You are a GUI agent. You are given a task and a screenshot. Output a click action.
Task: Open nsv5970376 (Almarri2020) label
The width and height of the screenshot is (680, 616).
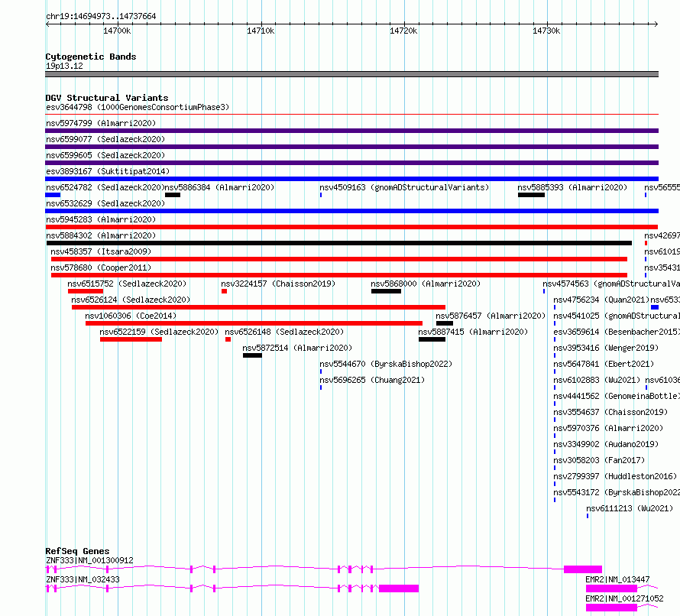click(608, 428)
